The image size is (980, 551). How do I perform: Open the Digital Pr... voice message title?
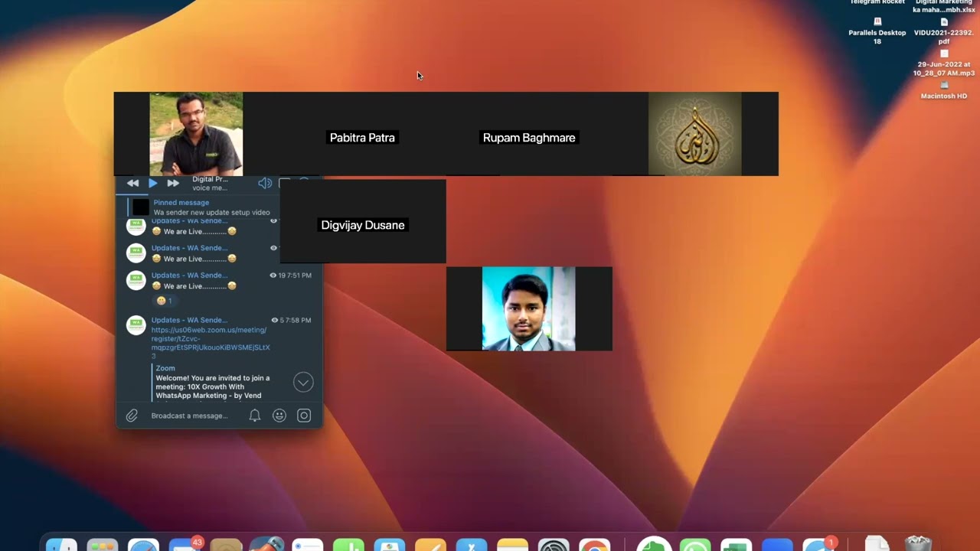click(x=209, y=179)
